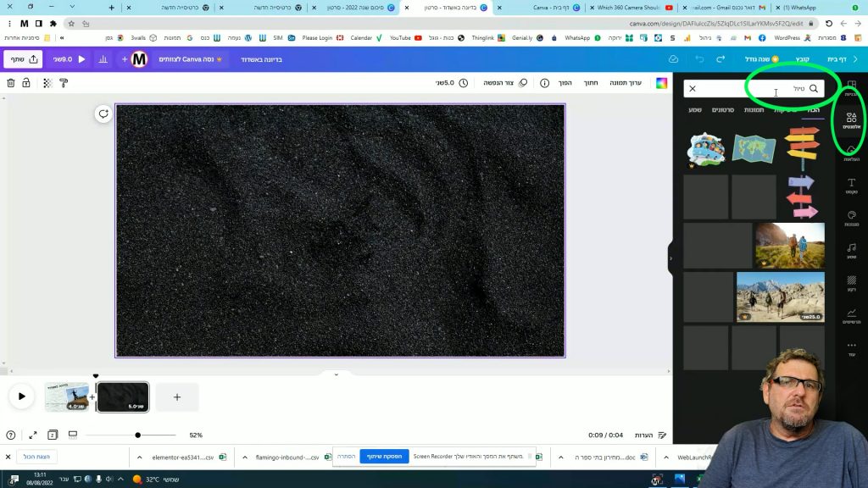The width and height of the screenshot is (868, 488).
Task: Select the black sand timeline page
Action: coord(123,396)
